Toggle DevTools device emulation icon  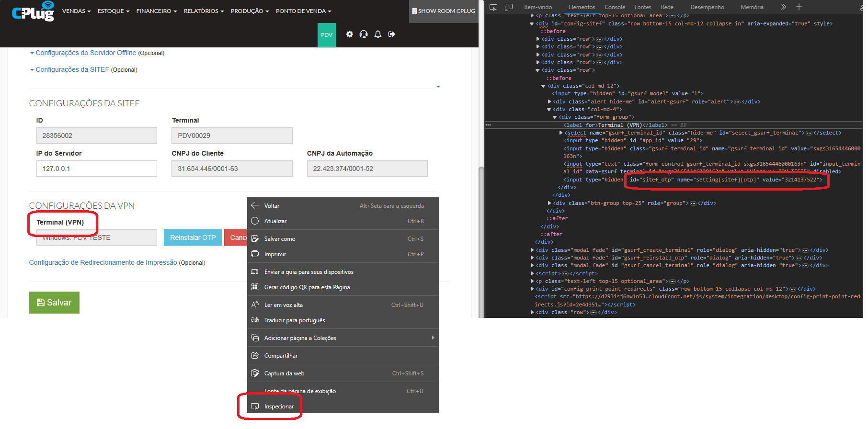click(509, 7)
